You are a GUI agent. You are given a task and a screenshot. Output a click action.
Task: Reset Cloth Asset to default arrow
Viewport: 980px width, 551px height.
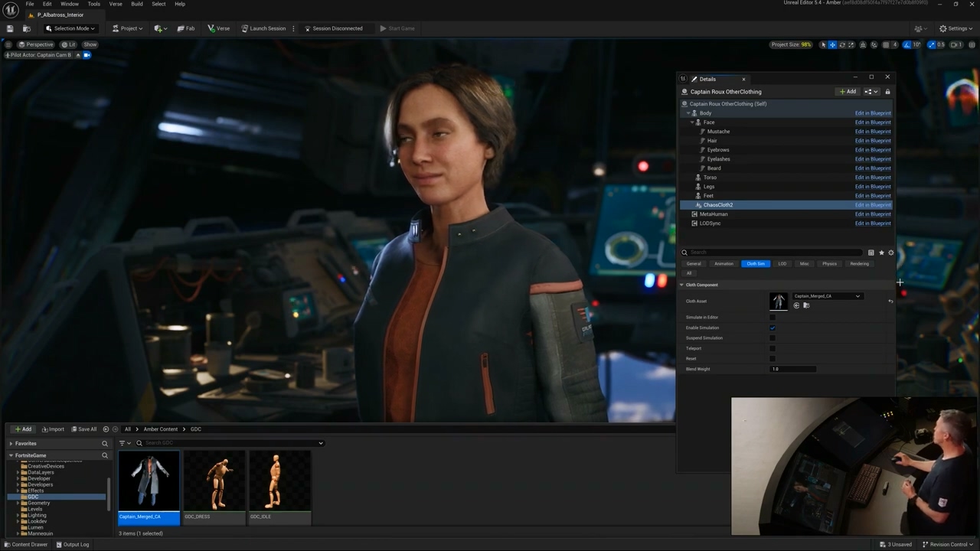(x=890, y=301)
